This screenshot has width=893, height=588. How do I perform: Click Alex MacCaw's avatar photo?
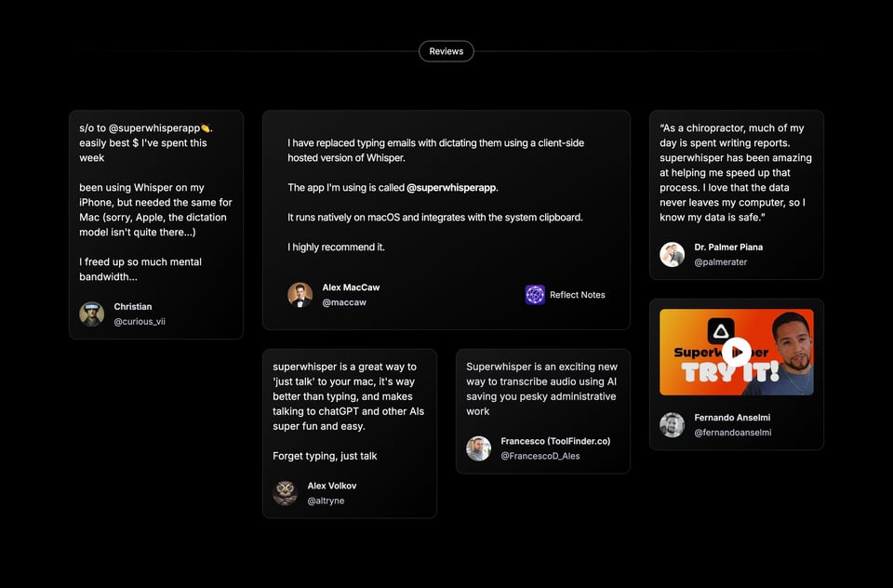point(300,295)
